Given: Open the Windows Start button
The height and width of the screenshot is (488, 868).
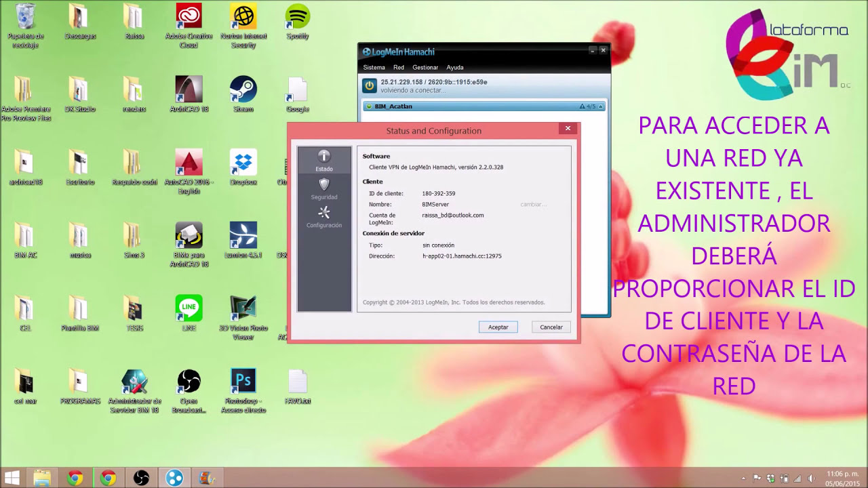Looking at the screenshot, I should [x=12, y=478].
